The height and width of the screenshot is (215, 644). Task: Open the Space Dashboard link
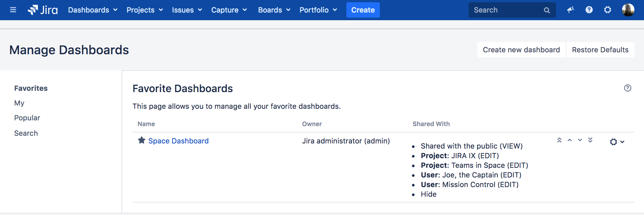[178, 141]
